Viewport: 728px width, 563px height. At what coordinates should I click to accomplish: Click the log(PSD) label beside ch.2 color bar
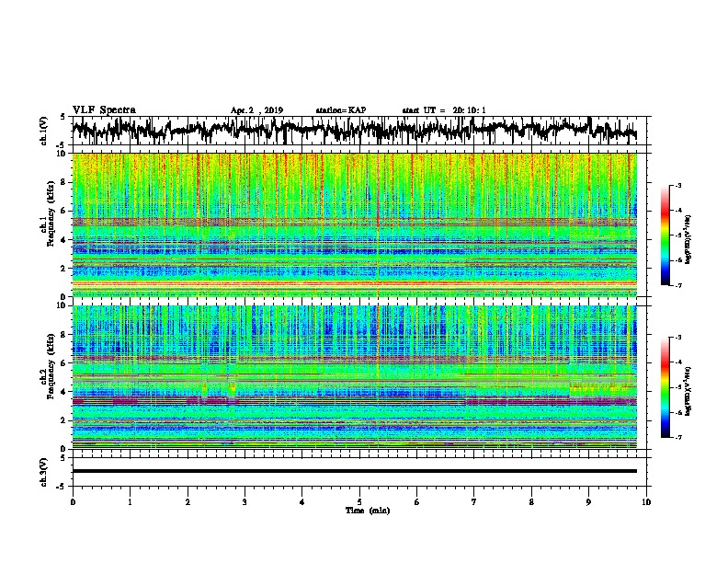(688, 391)
